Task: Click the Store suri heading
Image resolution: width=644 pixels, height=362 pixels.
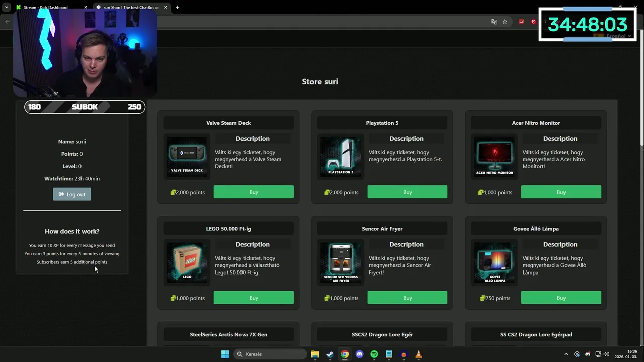Action: (320, 81)
